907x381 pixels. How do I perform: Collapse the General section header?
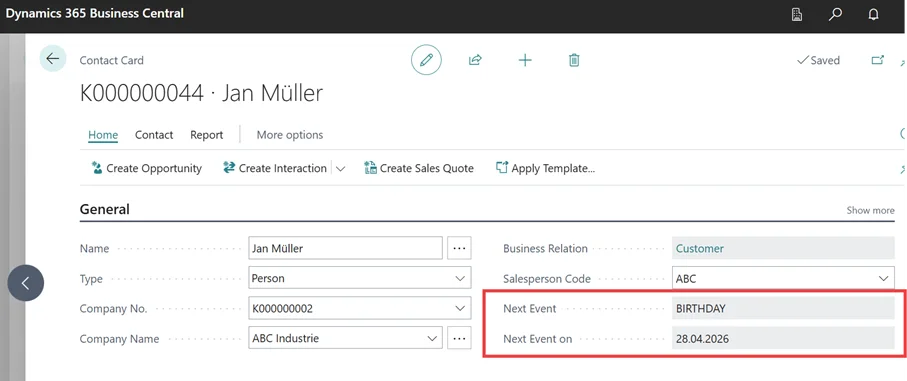tap(105, 209)
